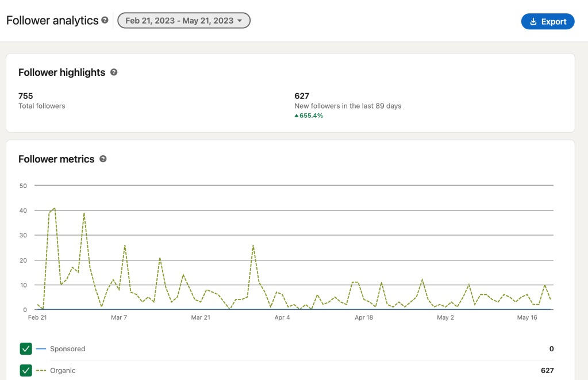The height and width of the screenshot is (380, 588).
Task: Click the Sponsored count value 0
Action: click(x=551, y=349)
